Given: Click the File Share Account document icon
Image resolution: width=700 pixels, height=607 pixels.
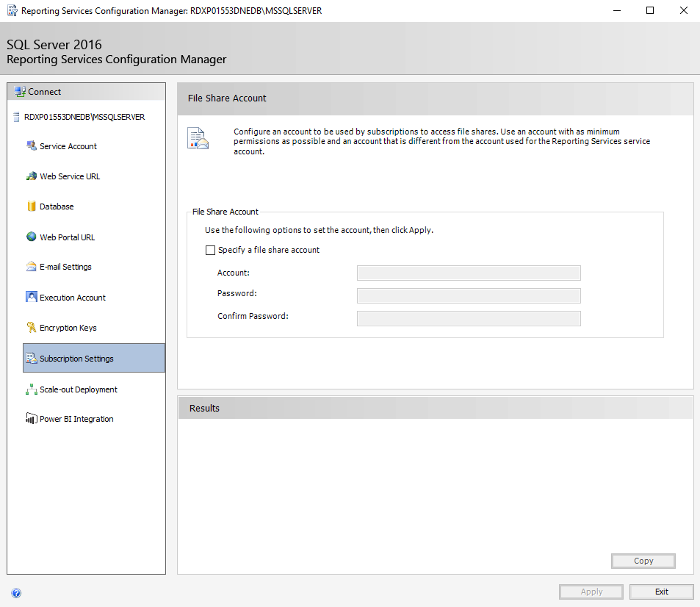Looking at the screenshot, I should 198,138.
